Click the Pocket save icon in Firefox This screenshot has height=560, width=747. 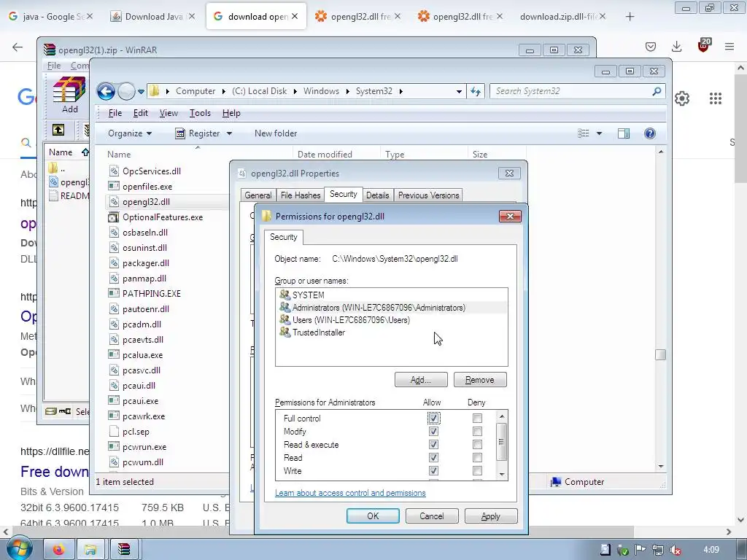click(x=650, y=46)
